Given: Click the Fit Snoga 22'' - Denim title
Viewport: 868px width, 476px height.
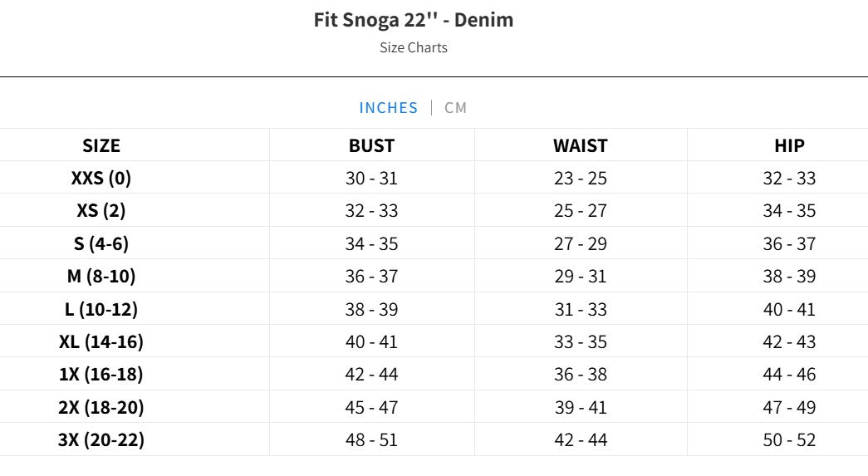Looking at the screenshot, I should tap(414, 20).
